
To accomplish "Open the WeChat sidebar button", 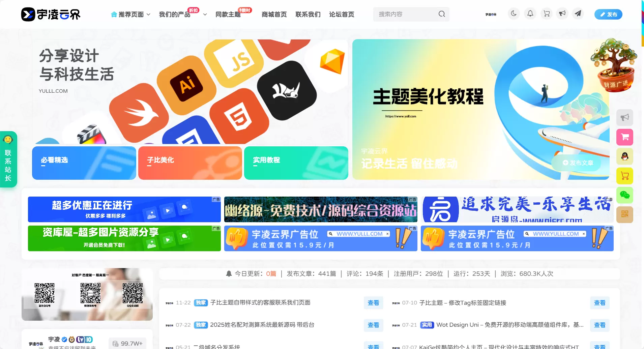I will pos(625,195).
